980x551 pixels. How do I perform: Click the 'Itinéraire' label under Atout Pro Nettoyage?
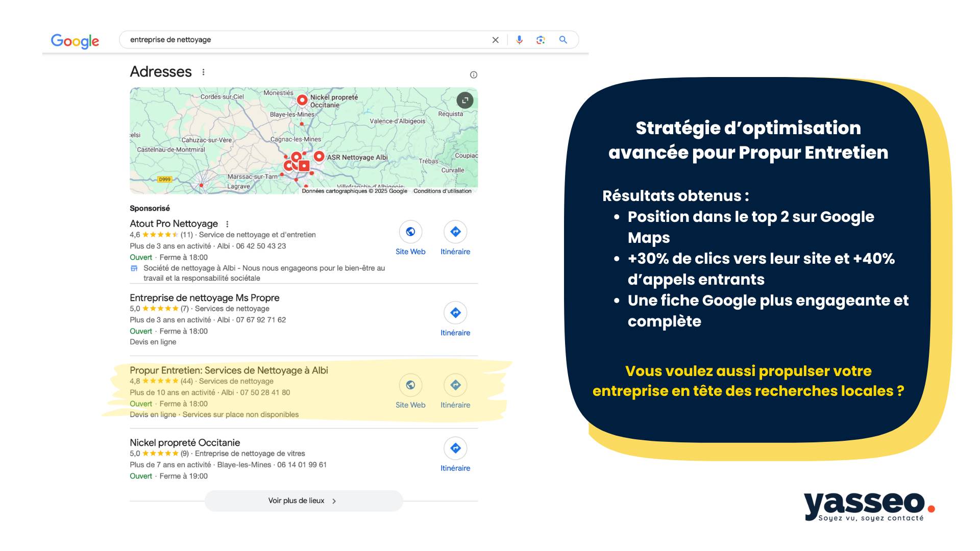point(455,252)
